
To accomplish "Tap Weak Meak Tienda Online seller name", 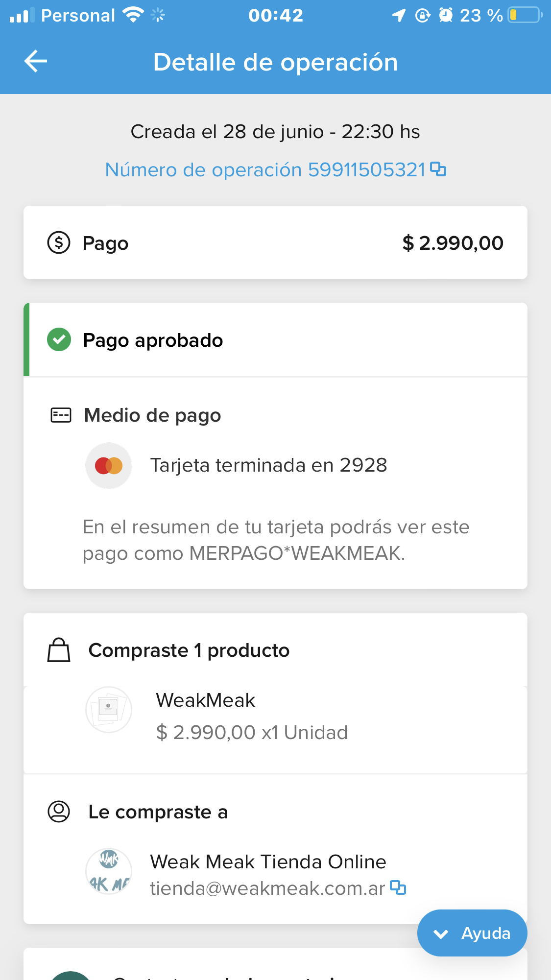I will (x=268, y=861).
